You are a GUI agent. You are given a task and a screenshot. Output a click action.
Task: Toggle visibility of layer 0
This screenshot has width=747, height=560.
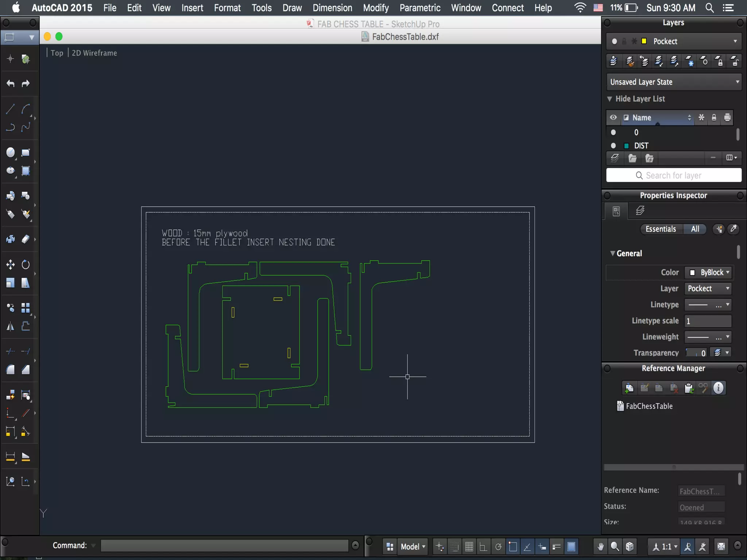pyautogui.click(x=614, y=132)
